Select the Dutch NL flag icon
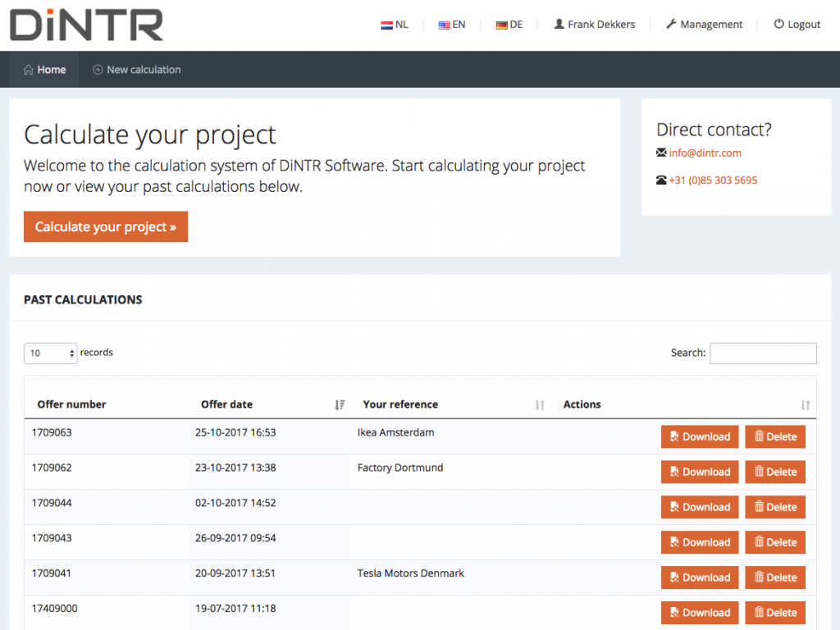Viewport: 840px width, 630px height. (x=385, y=24)
